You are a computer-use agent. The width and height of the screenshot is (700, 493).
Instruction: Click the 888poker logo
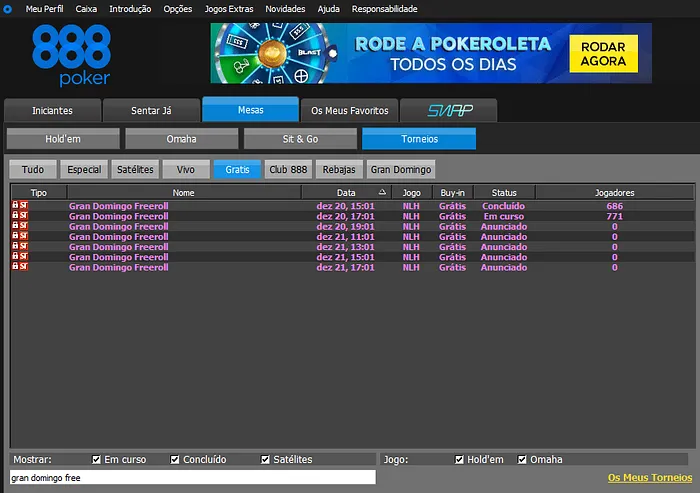pos(71,55)
